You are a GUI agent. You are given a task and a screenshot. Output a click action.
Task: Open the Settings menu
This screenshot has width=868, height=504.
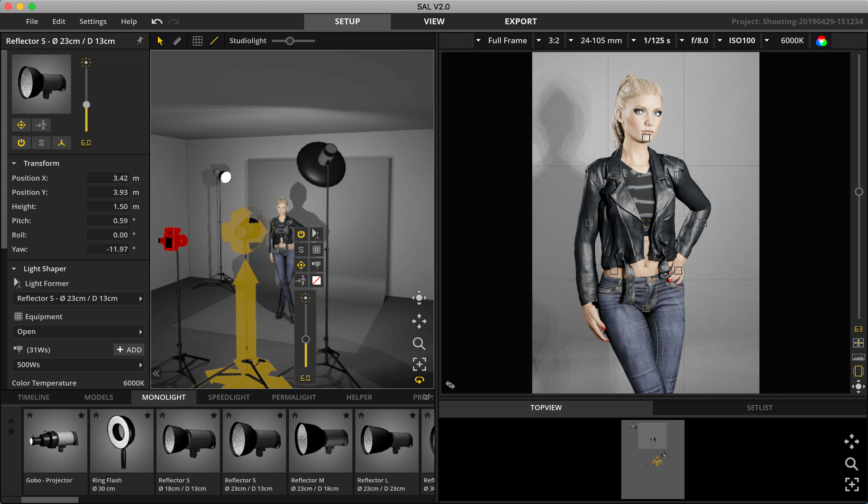point(93,21)
